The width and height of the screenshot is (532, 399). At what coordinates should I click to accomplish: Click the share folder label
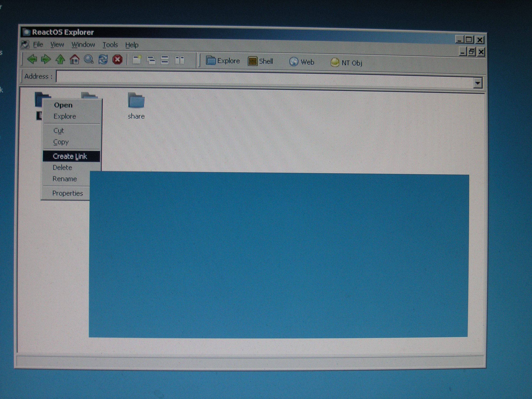pos(136,116)
